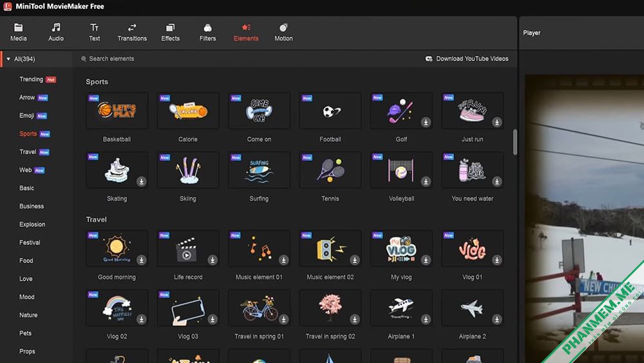
Task: Click Download YouTube Videos
Action: pyautogui.click(x=467, y=59)
